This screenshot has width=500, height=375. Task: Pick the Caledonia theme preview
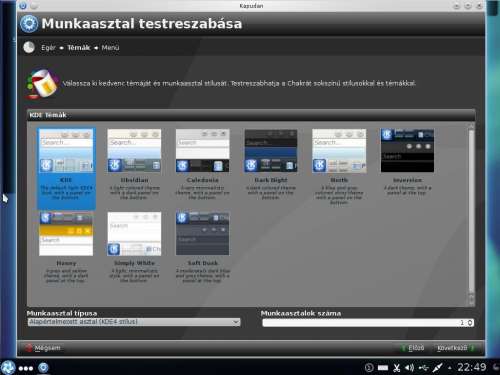point(202,151)
